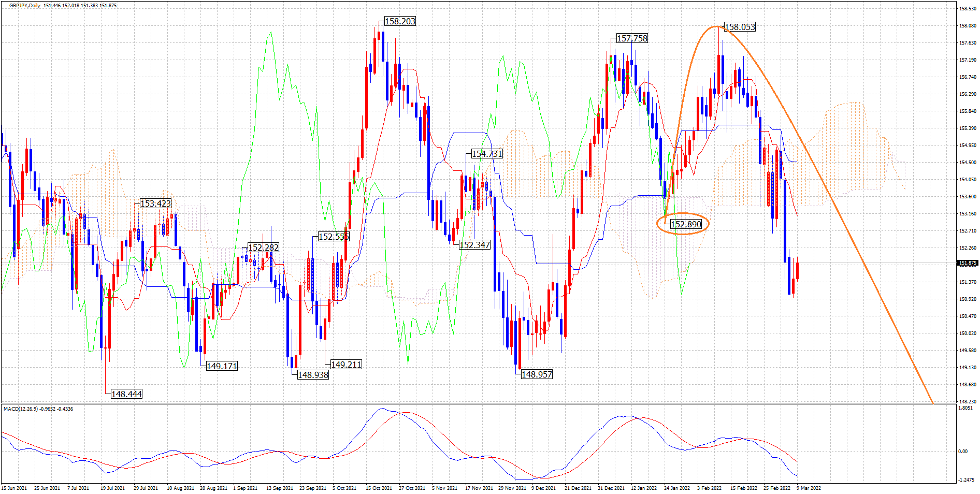Click the 148.444 low price label
Screen dimensions: 980x494
127,394
